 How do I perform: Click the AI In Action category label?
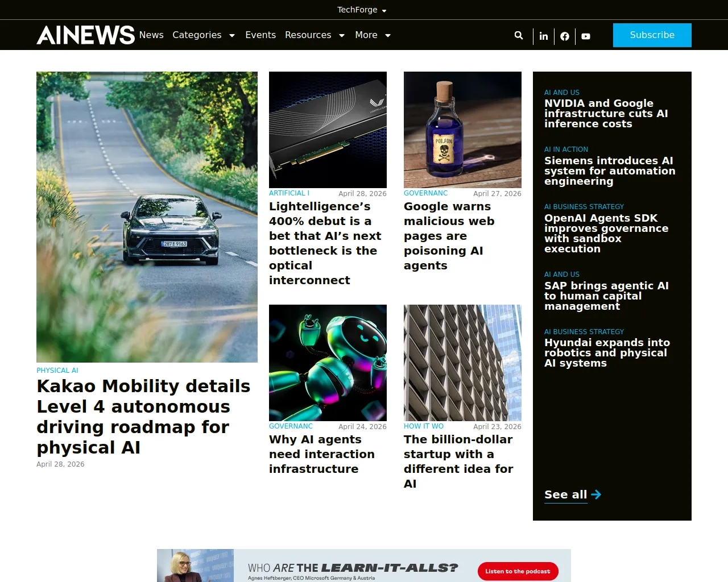[x=566, y=149]
